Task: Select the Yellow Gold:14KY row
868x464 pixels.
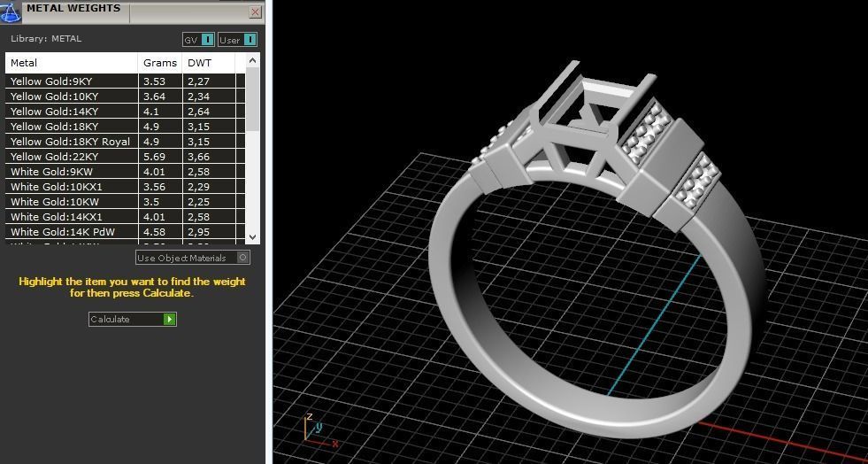Action: click(x=125, y=112)
